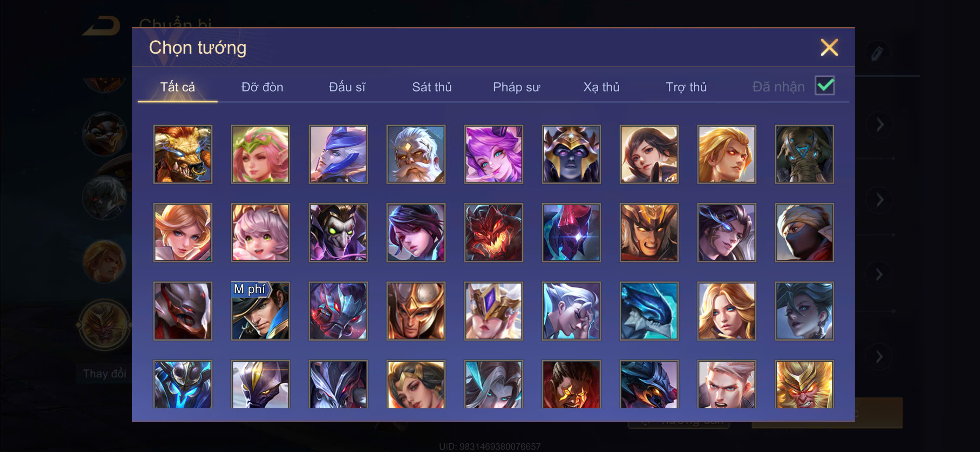Choose the golden monkey king hero portrait

coord(804,384)
